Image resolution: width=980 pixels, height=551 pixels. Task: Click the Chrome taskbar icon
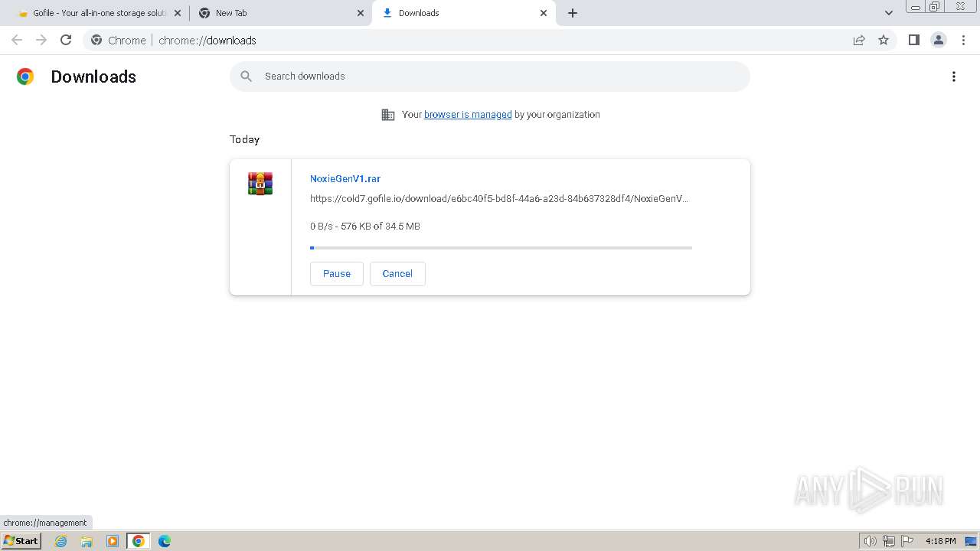[x=139, y=541]
